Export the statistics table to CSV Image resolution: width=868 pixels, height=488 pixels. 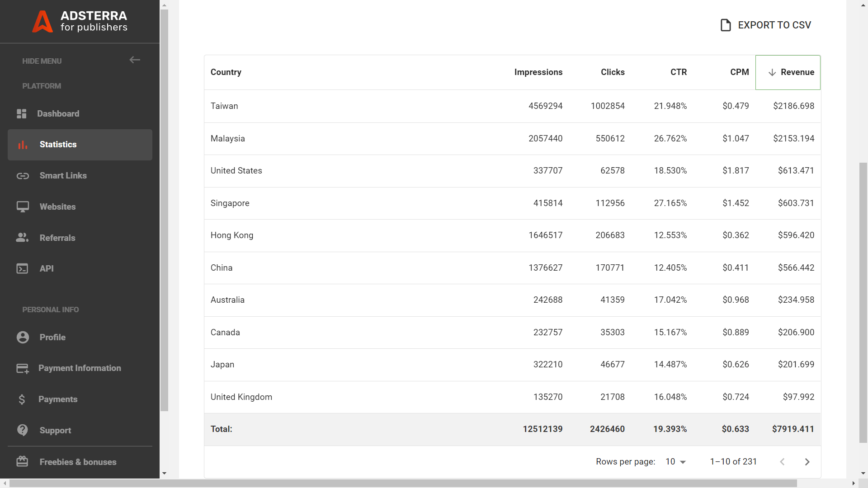[766, 25]
